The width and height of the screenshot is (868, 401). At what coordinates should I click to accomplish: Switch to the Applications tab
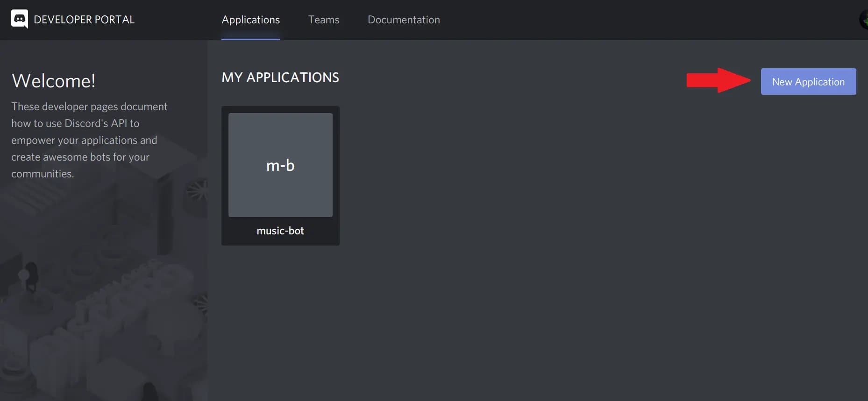click(x=250, y=20)
